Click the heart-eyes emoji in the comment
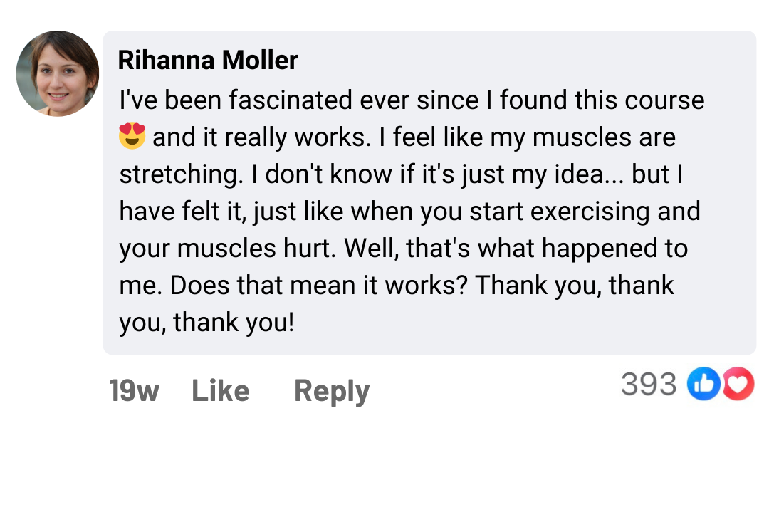The width and height of the screenshot is (769, 532). [132, 137]
